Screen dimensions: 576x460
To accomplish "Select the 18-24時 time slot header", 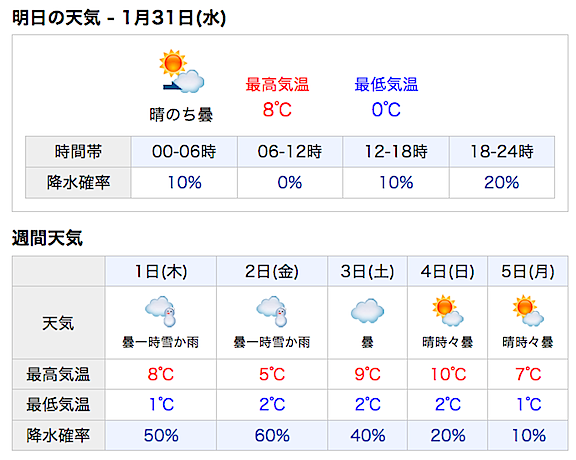I will click(x=502, y=152).
